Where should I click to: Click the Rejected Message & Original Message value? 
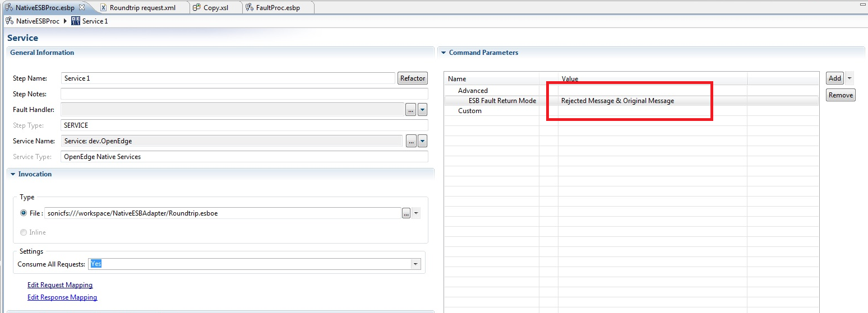[617, 101]
